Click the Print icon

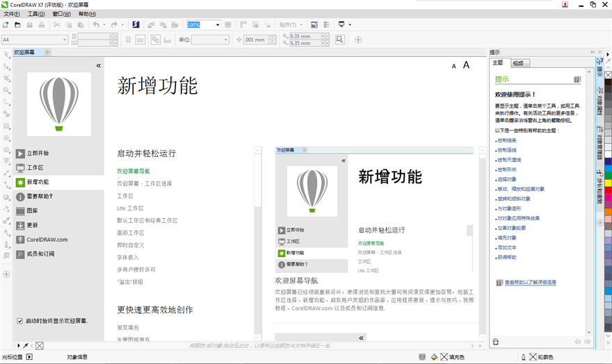[x=42, y=24]
